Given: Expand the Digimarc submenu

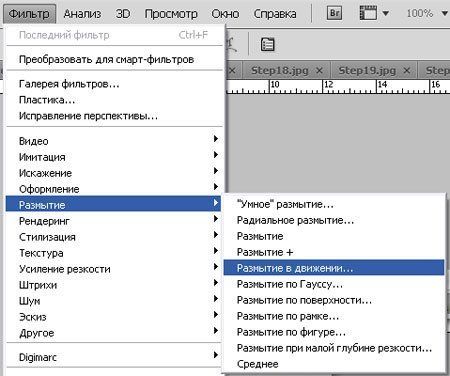Looking at the screenshot, I should (x=114, y=357).
